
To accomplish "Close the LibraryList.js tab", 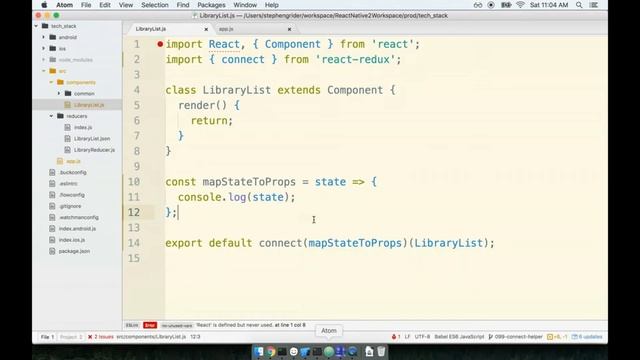I will coord(206,29).
